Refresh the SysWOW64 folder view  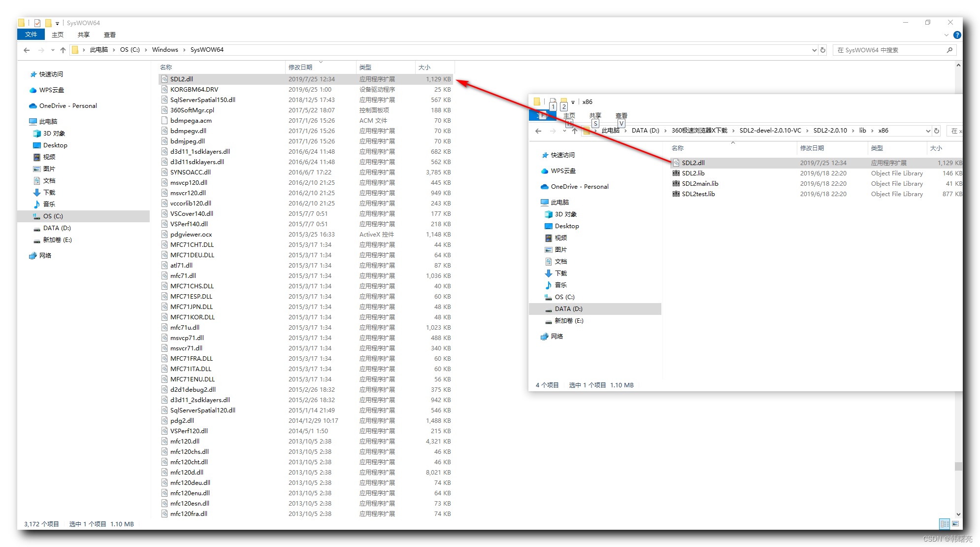point(822,50)
